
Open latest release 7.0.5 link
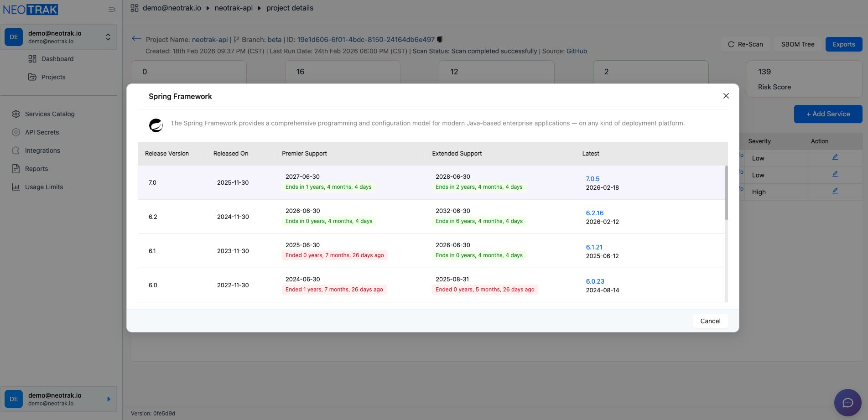(593, 179)
